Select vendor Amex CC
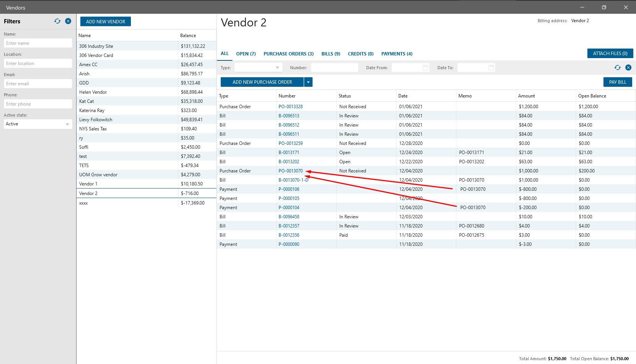This screenshot has width=636, height=364. coord(146,64)
